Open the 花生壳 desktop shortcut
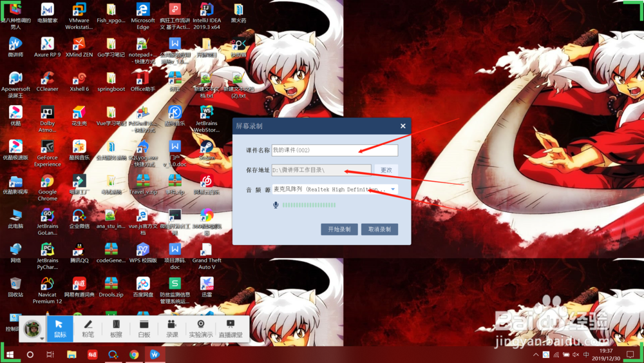 click(79, 115)
